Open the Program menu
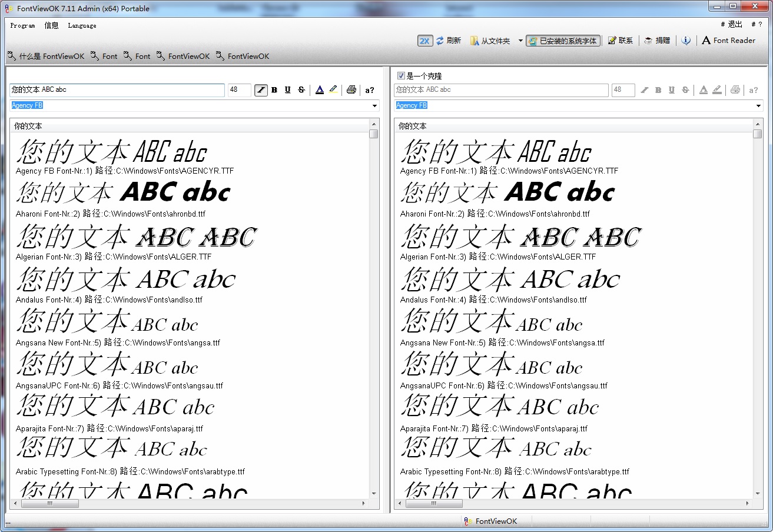This screenshot has height=532, width=773. click(22, 25)
